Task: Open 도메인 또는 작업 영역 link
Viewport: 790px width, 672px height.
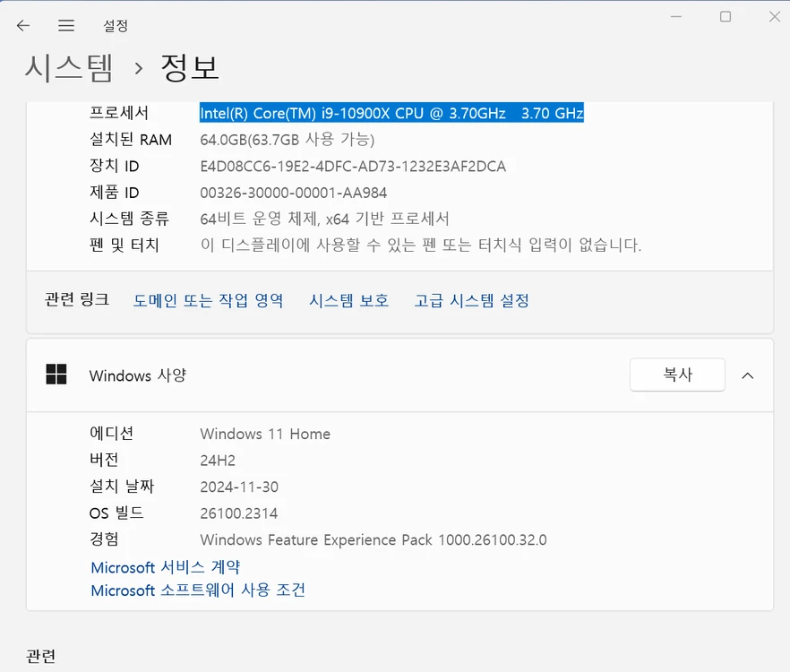Action: 208,301
